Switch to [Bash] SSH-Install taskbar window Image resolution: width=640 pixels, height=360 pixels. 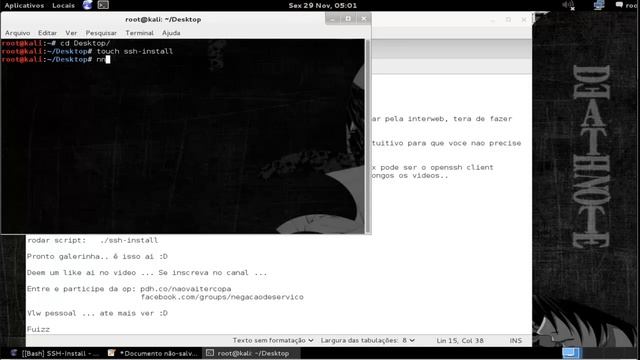[x=55, y=353]
